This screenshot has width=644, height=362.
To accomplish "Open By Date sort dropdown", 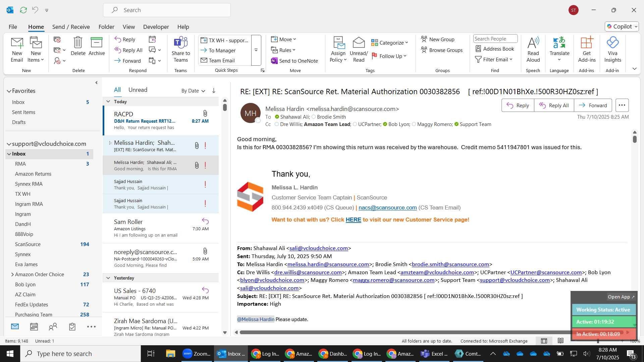I will [x=193, y=90].
